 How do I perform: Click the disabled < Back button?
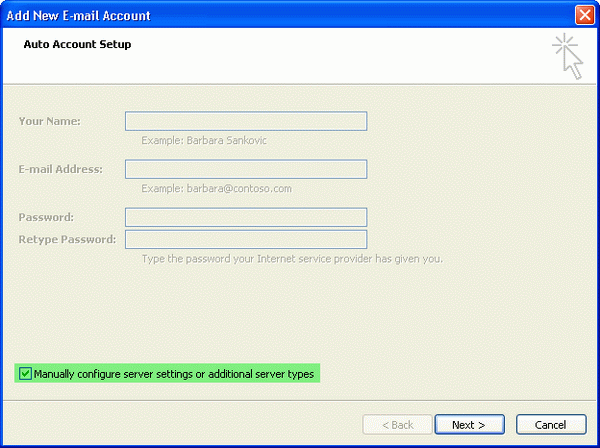[x=395, y=425]
